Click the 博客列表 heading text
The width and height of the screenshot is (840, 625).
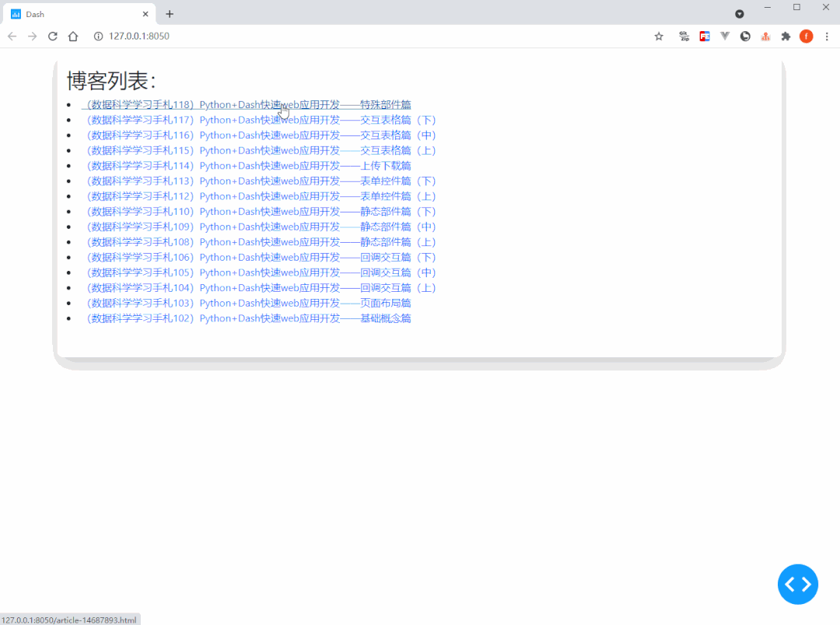111,81
